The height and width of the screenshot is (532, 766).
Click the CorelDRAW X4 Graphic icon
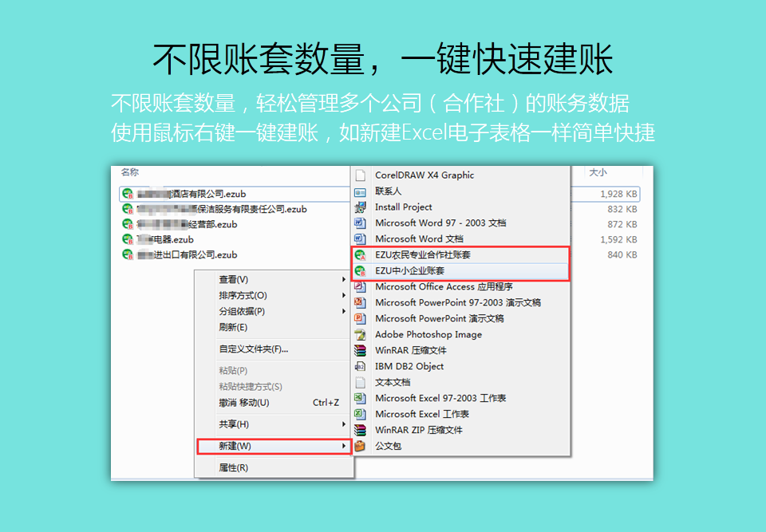(361, 175)
